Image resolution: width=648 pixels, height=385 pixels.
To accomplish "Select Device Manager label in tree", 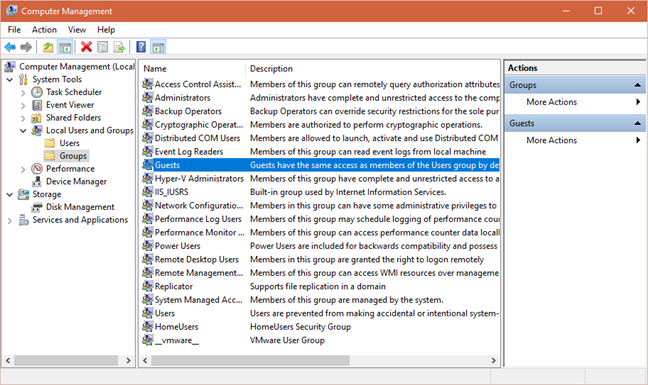I will point(76,181).
